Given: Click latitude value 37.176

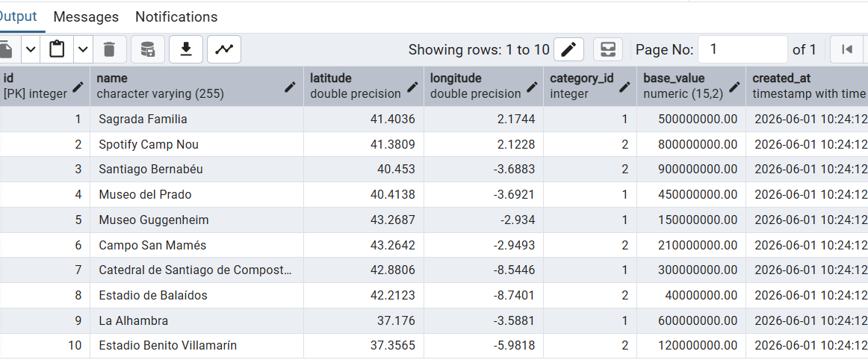Looking at the screenshot, I should [x=364, y=320].
